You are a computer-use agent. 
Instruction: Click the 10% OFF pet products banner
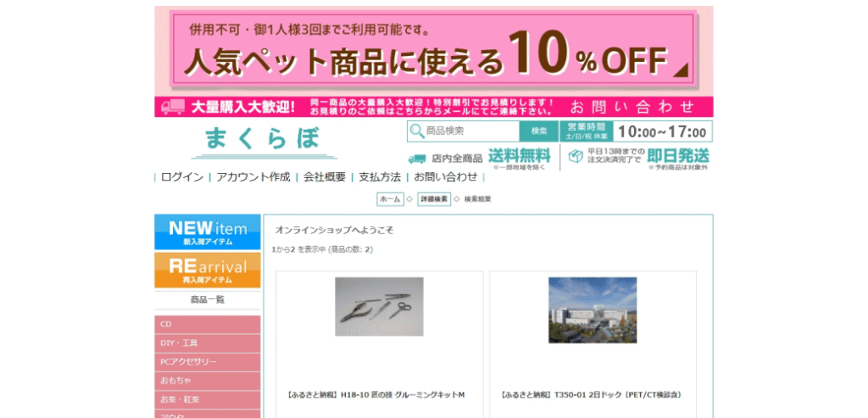[433, 50]
